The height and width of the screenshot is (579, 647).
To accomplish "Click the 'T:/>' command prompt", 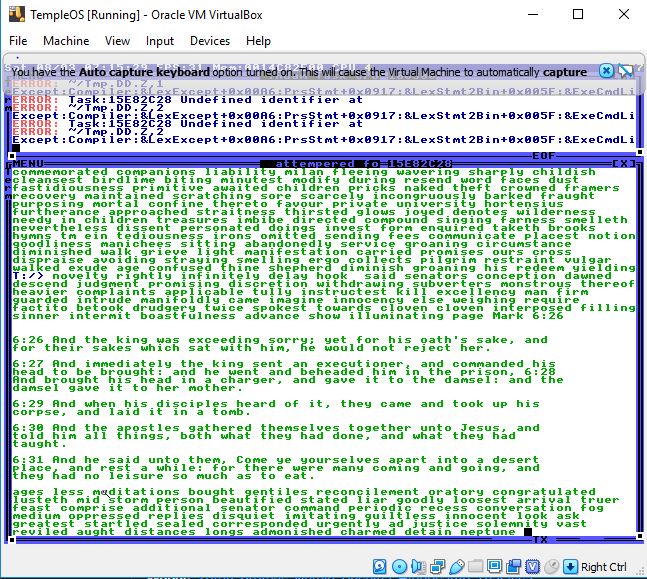I will [x=28, y=276].
